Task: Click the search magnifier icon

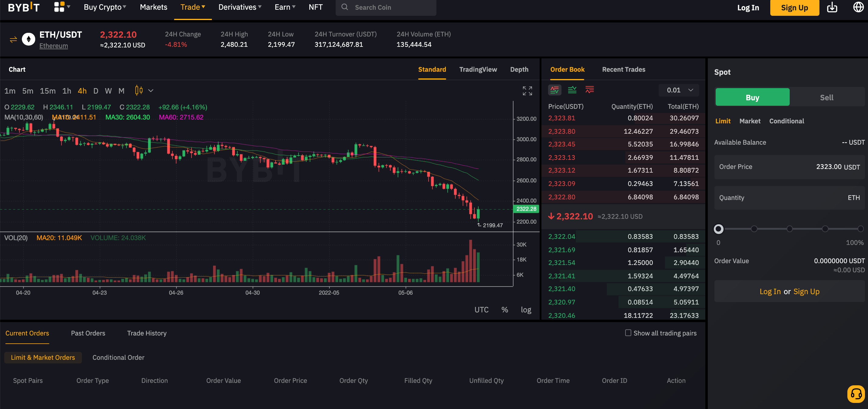Action: point(344,7)
